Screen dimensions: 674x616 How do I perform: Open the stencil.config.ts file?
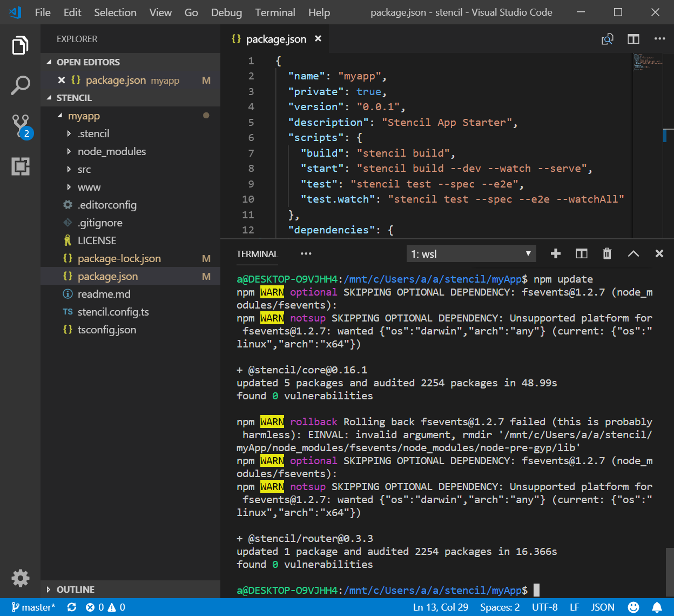pyautogui.click(x=130, y=312)
